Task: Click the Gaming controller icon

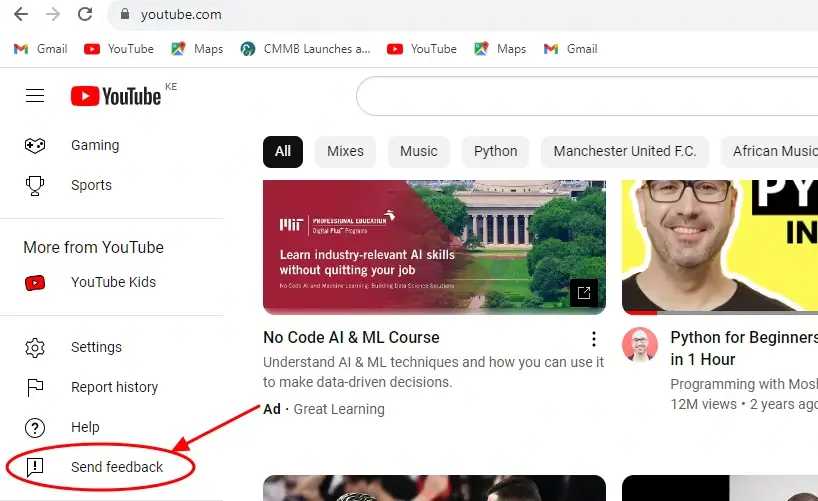Action: (x=35, y=145)
